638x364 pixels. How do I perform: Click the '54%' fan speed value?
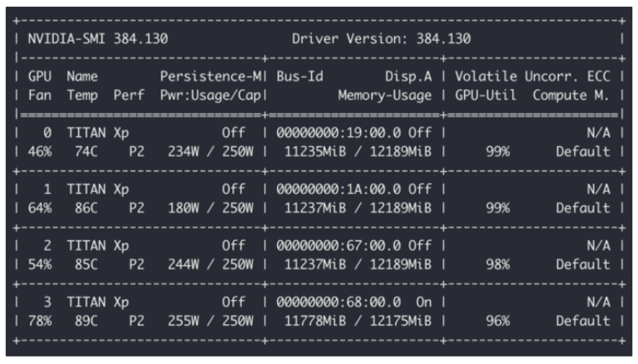pos(40,265)
